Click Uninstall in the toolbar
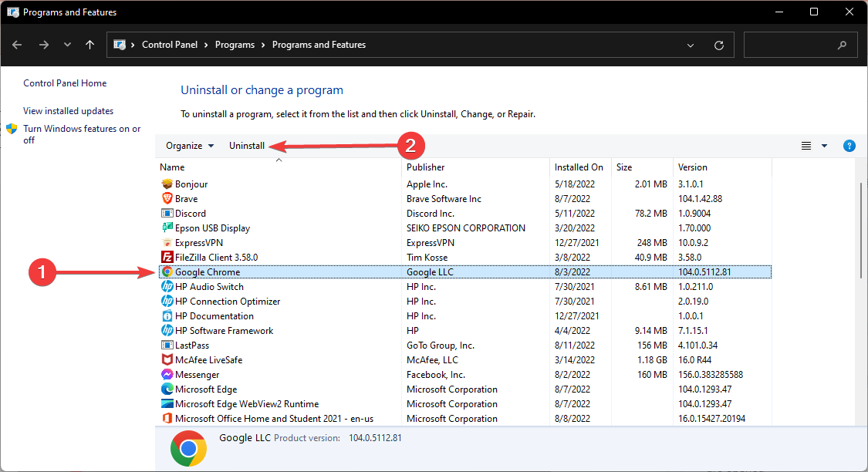The width and height of the screenshot is (868, 472). (x=247, y=146)
